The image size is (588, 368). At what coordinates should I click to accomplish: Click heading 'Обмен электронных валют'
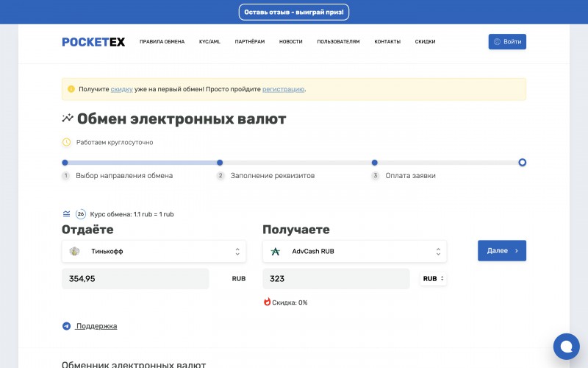click(182, 119)
